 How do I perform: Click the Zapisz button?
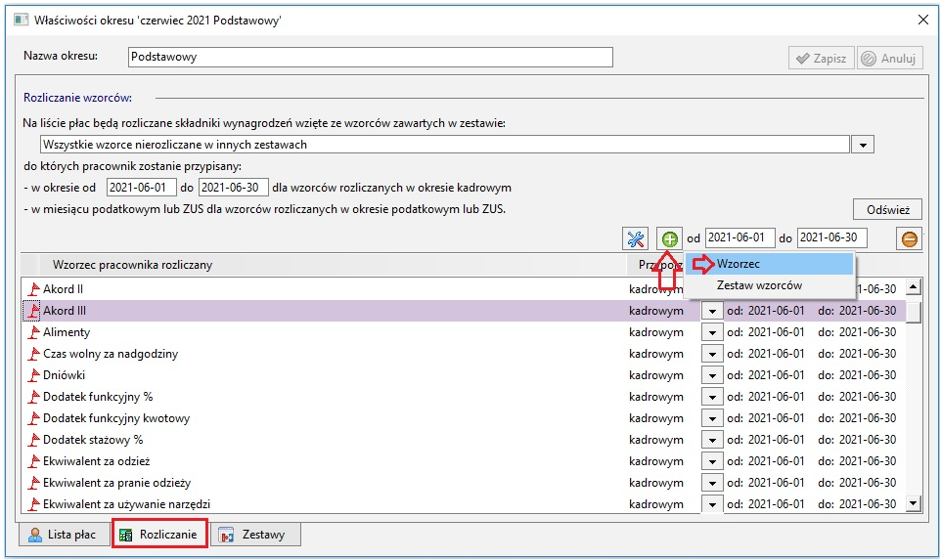coord(821,59)
